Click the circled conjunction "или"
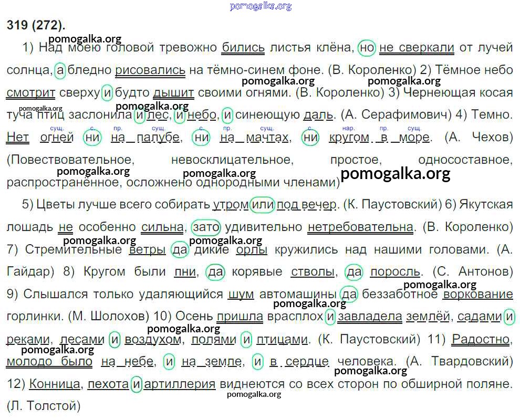Image resolution: width=520 pixels, height=420 pixels. pos(262,205)
